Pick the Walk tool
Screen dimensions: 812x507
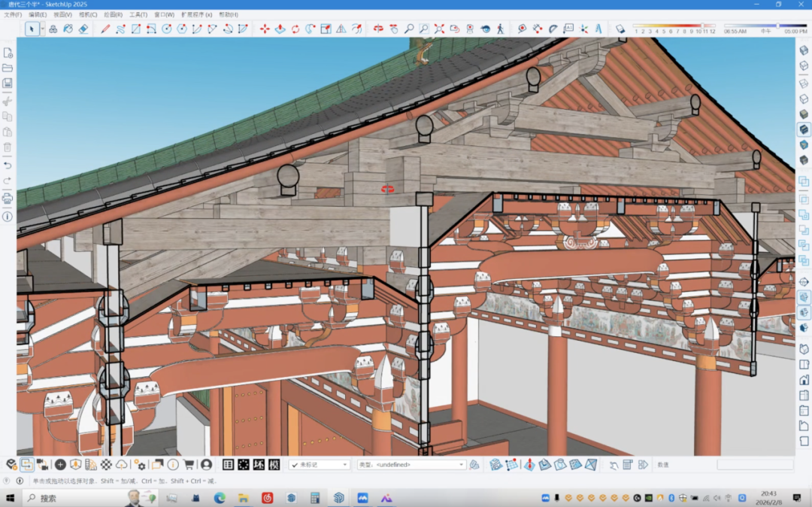pyautogui.click(x=500, y=29)
